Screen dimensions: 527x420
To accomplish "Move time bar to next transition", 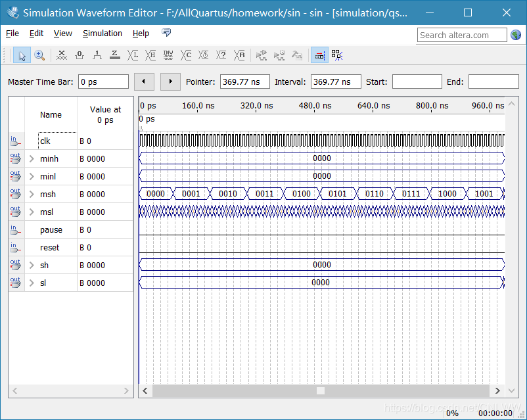I will coord(170,82).
